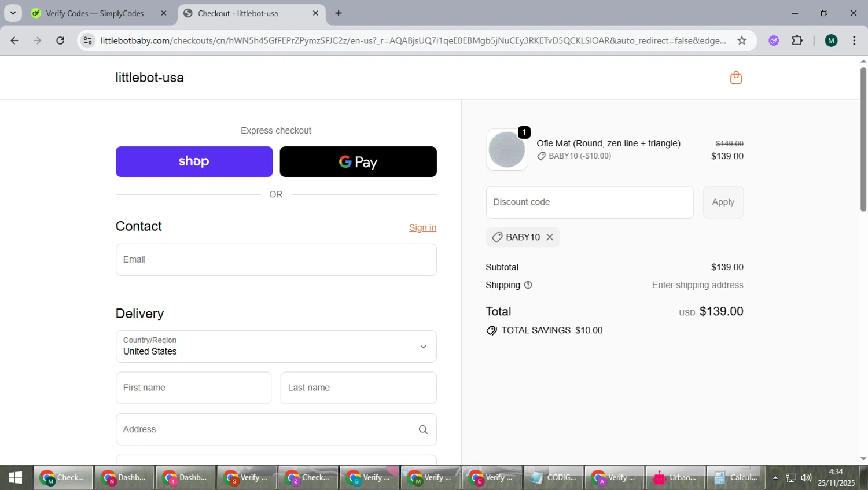
Task: Click the volume speaker tray icon
Action: pyautogui.click(x=806, y=478)
